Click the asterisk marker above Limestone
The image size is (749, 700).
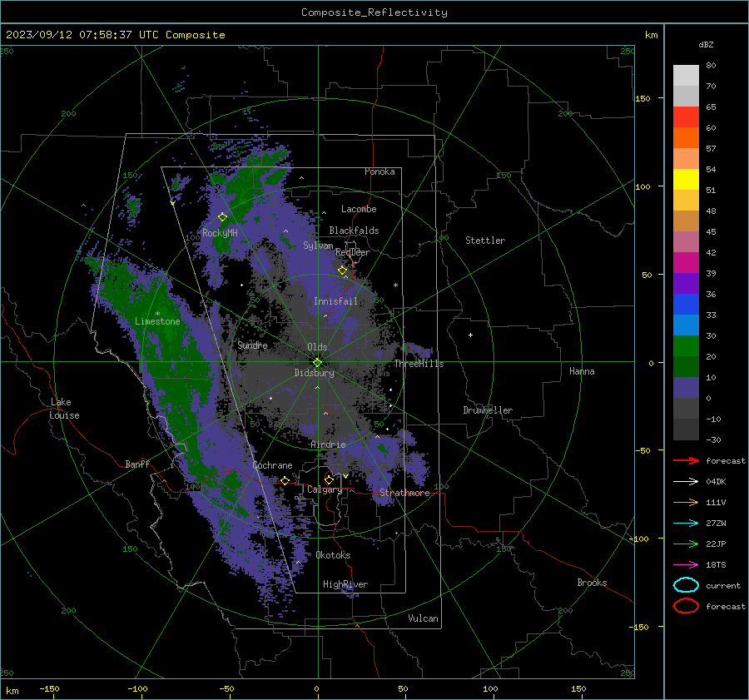157,314
